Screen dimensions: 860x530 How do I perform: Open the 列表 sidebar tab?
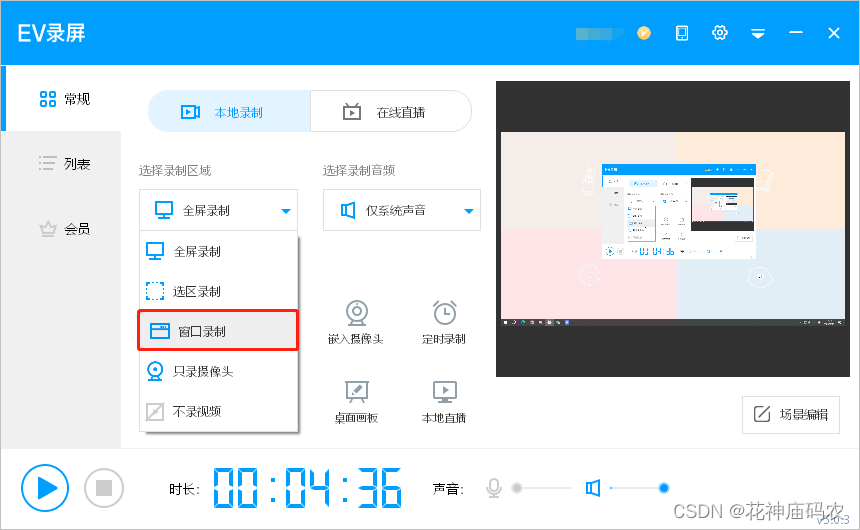click(61, 163)
